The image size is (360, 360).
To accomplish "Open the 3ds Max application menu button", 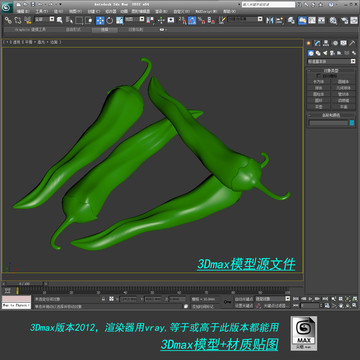I will coord(7,7).
